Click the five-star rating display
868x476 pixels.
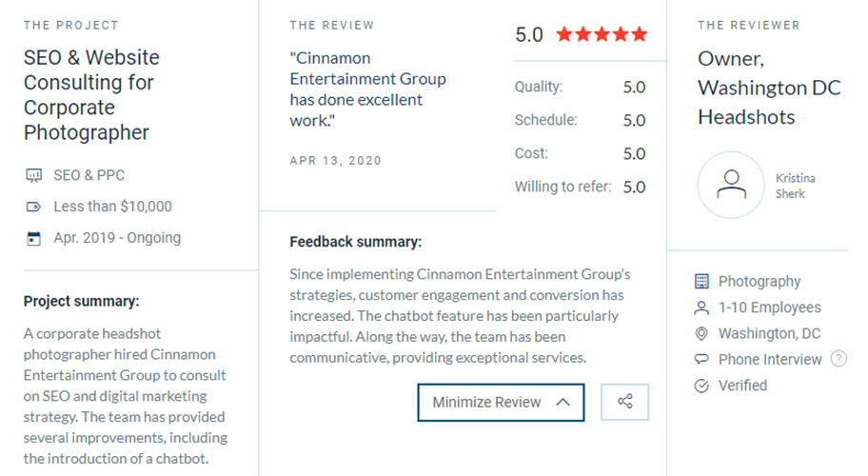[601, 35]
